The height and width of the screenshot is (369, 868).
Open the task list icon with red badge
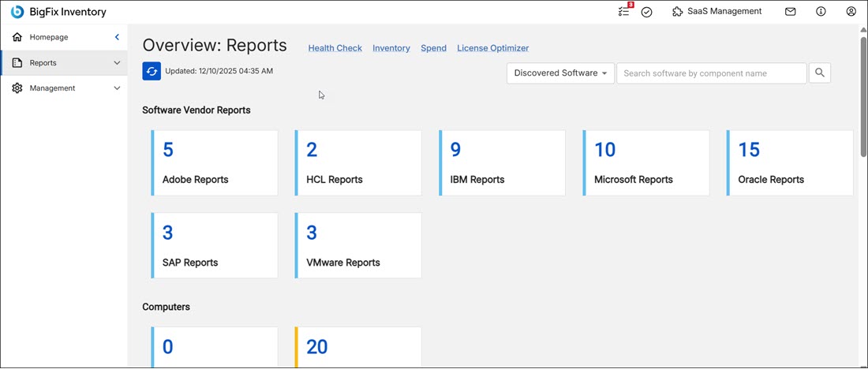624,12
